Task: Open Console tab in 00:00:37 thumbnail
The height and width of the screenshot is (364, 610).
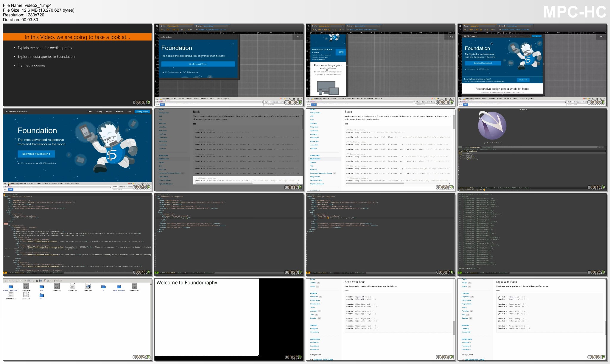Action: [370, 99]
